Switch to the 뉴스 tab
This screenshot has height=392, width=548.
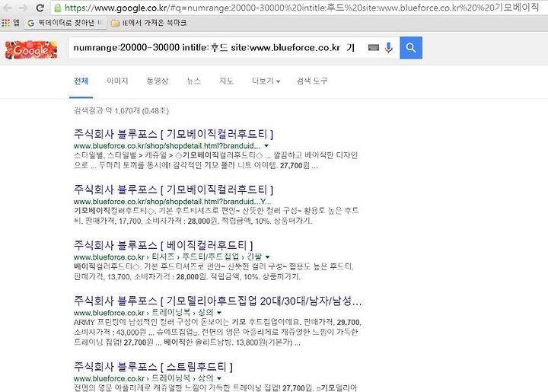pos(194,81)
